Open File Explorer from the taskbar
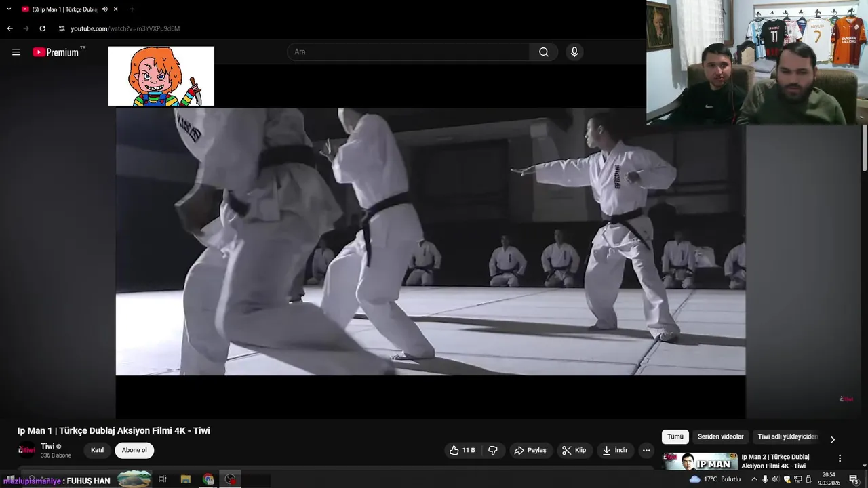 (x=186, y=479)
